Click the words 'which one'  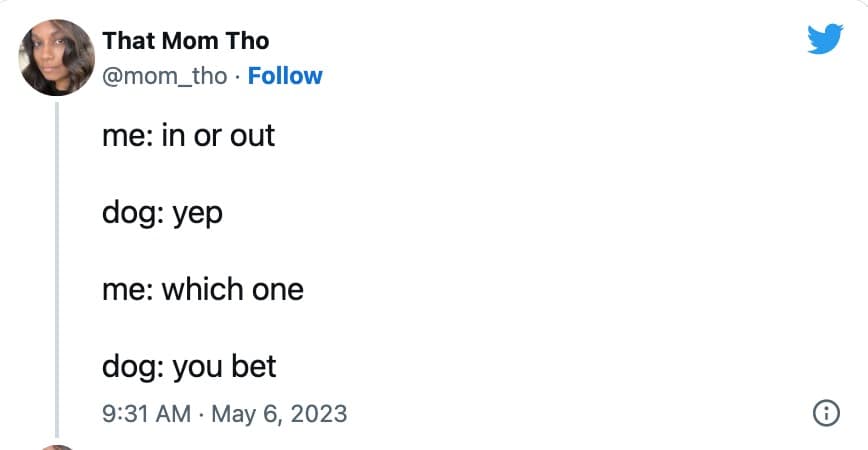click(232, 289)
